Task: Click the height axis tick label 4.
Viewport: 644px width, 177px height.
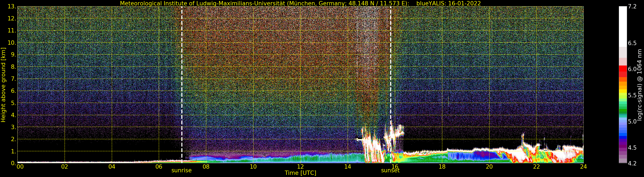Action: (x=13, y=115)
